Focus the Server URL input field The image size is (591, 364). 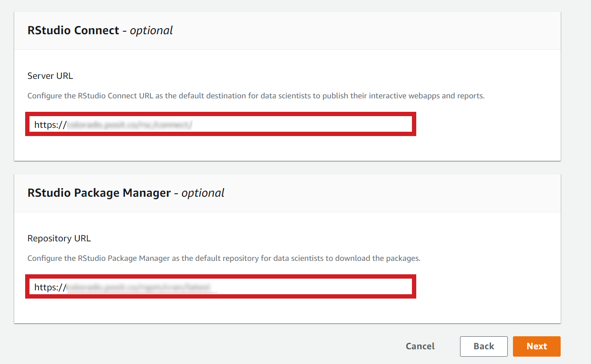click(x=220, y=124)
